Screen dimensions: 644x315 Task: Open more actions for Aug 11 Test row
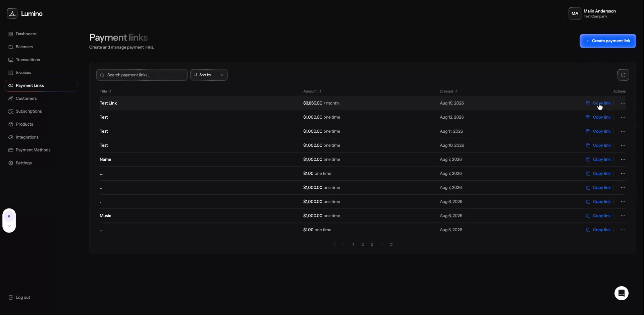click(623, 131)
